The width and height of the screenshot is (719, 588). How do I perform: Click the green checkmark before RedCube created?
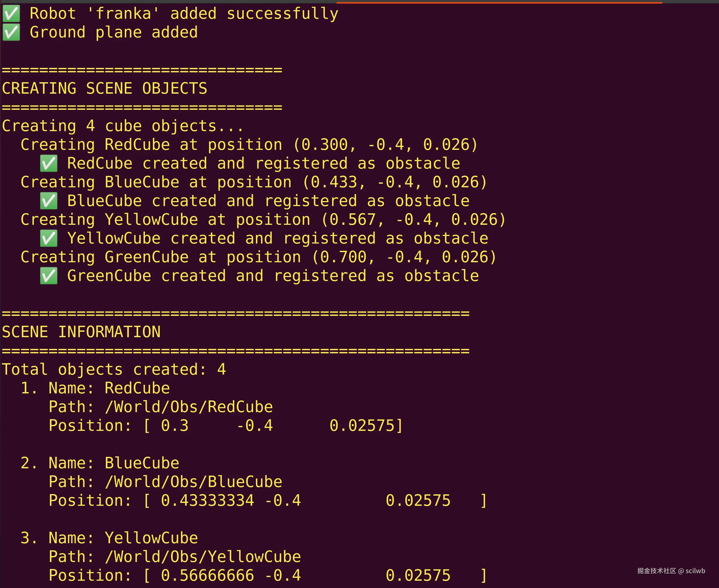coord(49,164)
